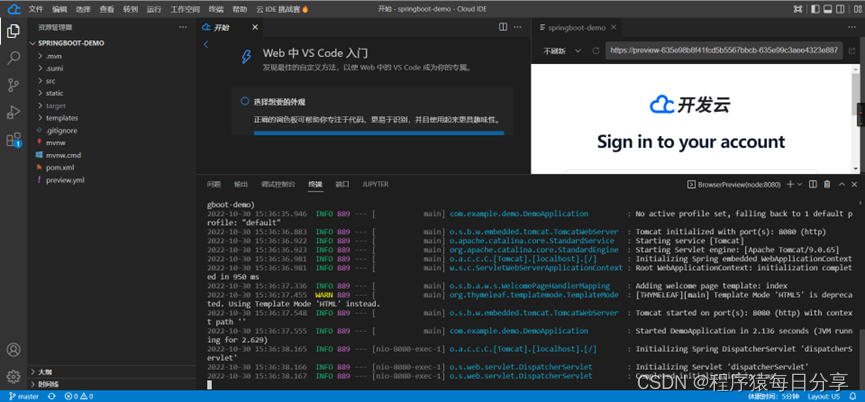
Task: Click the preview URL address field
Action: coord(724,51)
